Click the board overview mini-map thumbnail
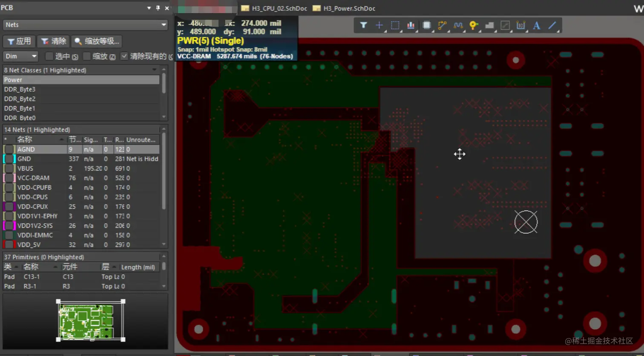Image resolution: width=644 pixels, height=356 pixels. pos(91,321)
